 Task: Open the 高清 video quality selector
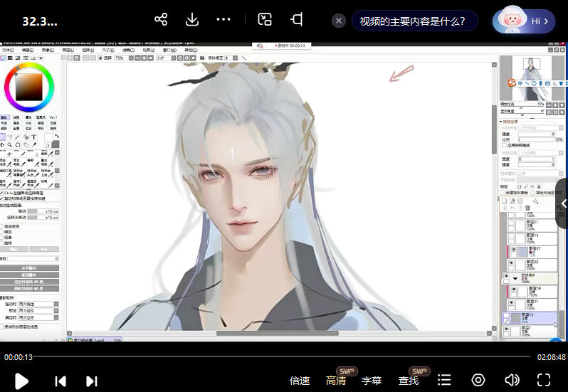pos(336,381)
